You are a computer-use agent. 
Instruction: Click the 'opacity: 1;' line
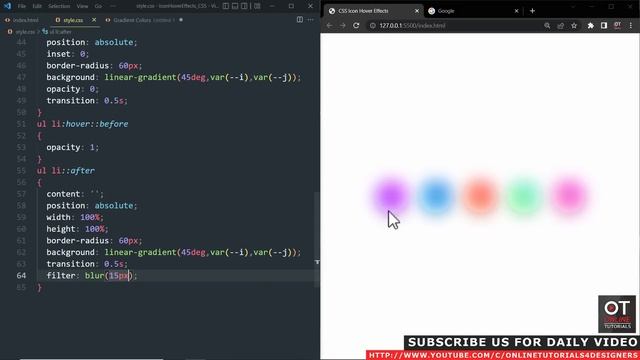coord(73,147)
